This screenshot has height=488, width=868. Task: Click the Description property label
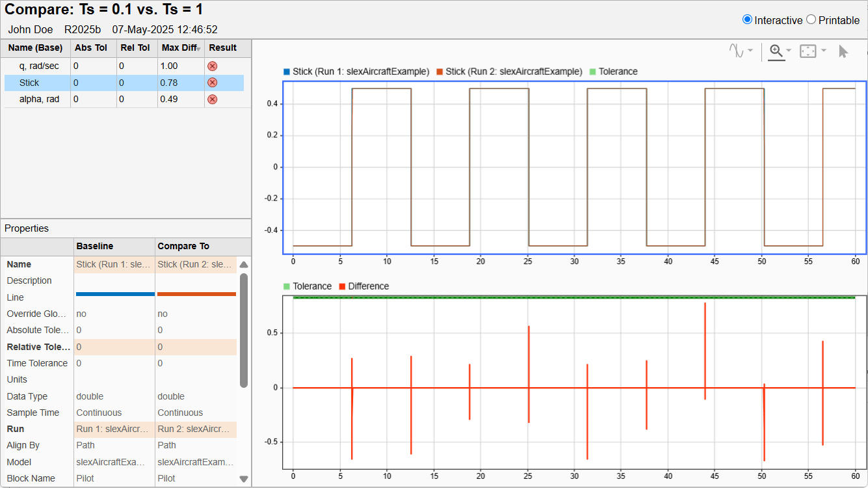point(29,280)
